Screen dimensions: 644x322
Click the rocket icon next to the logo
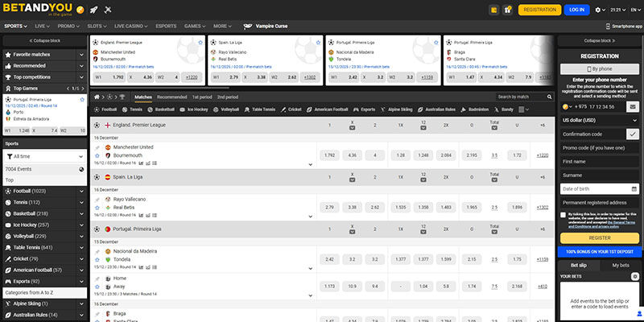click(x=93, y=10)
